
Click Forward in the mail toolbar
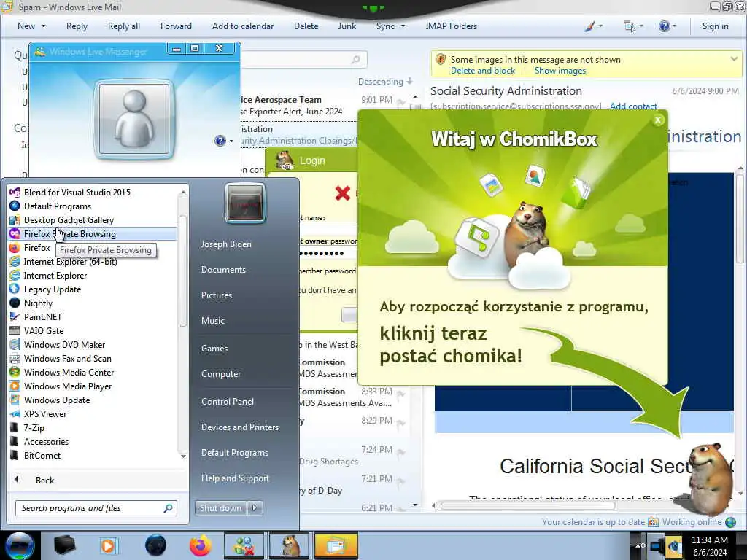pyautogui.click(x=176, y=26)
